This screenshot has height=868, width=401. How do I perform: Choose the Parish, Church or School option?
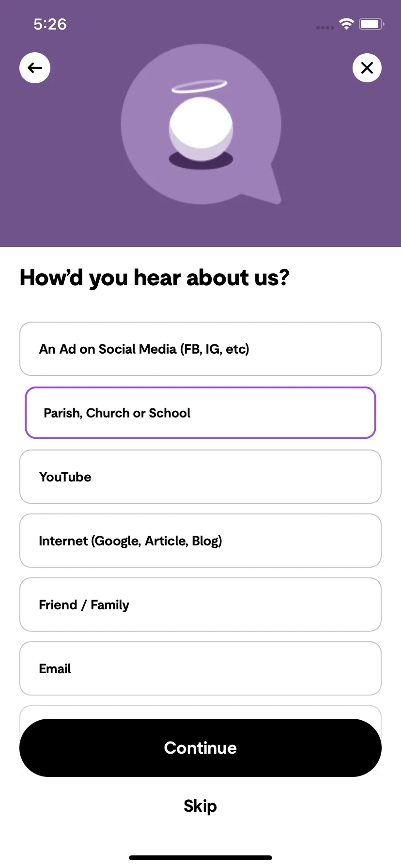200,413
